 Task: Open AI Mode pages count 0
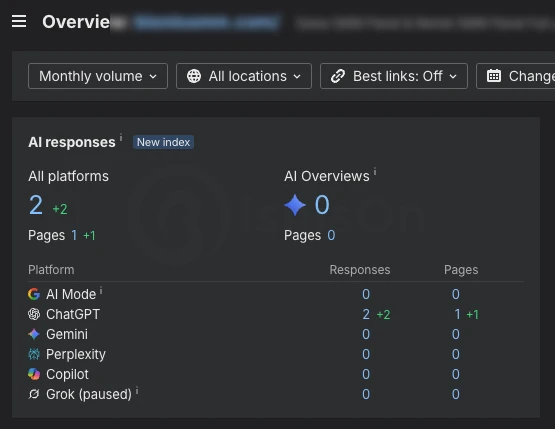tap(456, 294)
